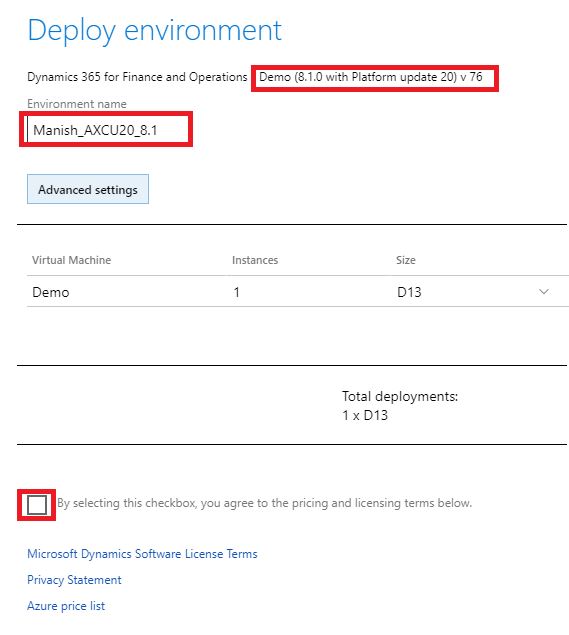Click the Instances column header

(255, 260)
